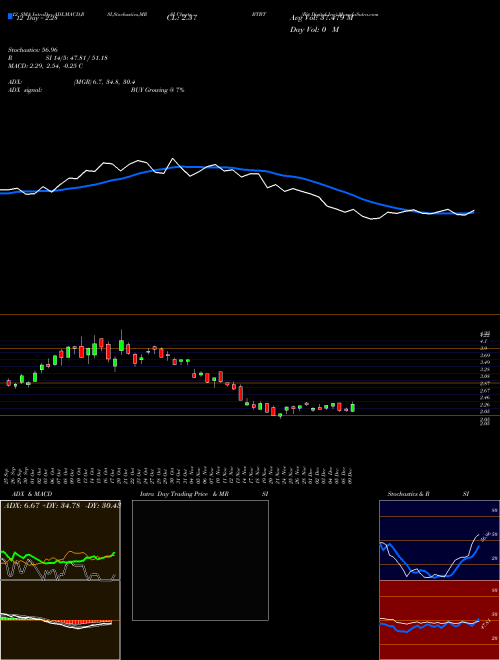This screenshot has height=660, width=500.
Task: Click the blue 12-day SMA legend square
Action: pyautogui.click(x=11, y=16)
